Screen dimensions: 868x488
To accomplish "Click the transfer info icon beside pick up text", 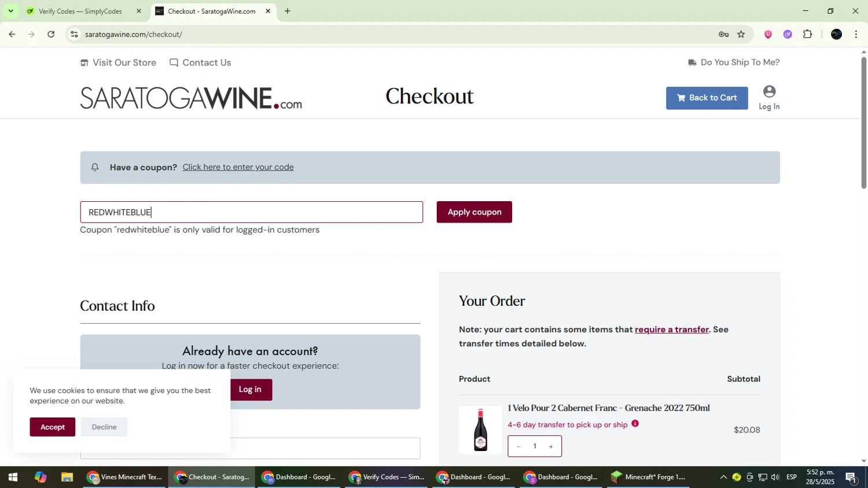I will (635, 423).
